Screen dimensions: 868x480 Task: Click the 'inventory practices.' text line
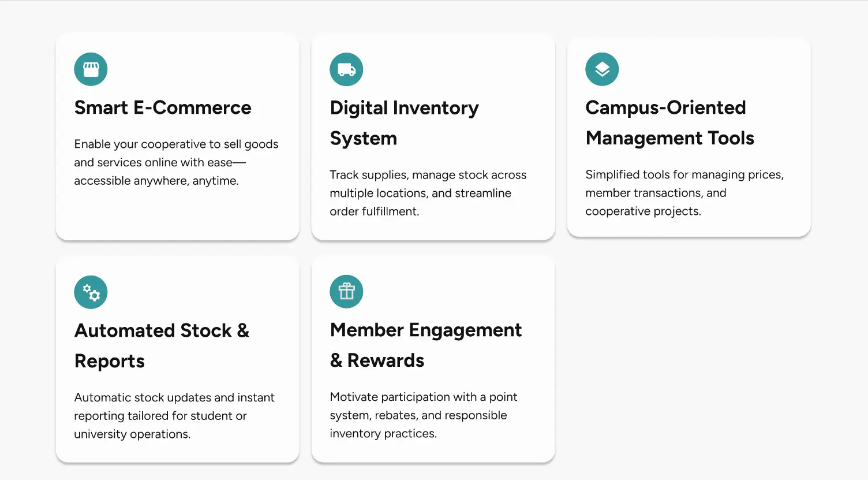(x=383, y=434)
